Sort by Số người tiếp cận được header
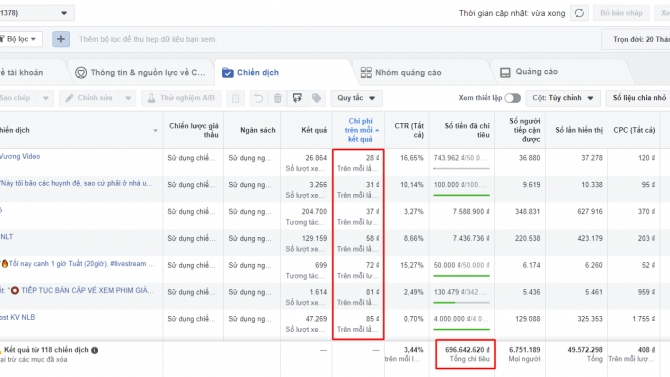Viewport: 670px width, 377px height. (525, 130)
